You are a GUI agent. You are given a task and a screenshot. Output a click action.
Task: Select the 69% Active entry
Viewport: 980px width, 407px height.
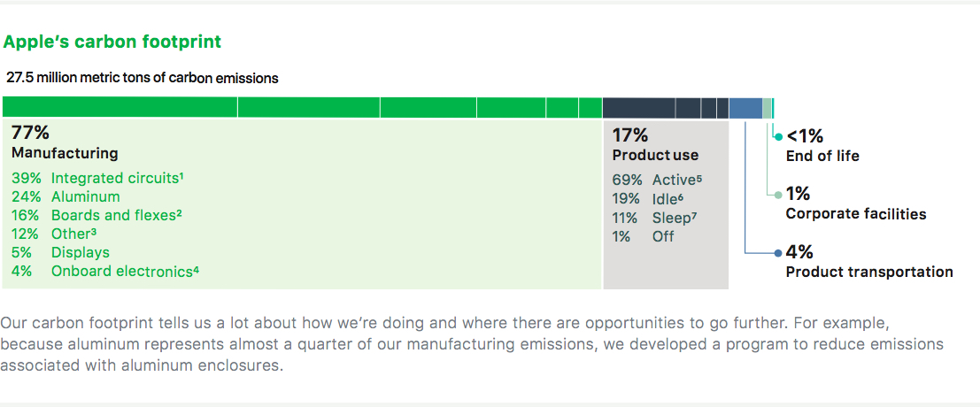pyautogui.click(x=658, y=180)
